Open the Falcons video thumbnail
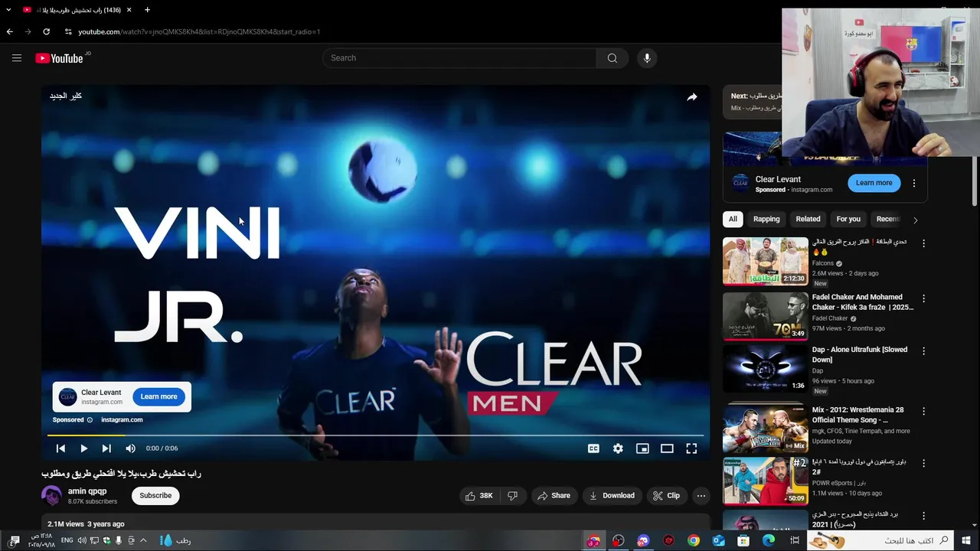Screen dimensions: 980x551 coord(766,261)
